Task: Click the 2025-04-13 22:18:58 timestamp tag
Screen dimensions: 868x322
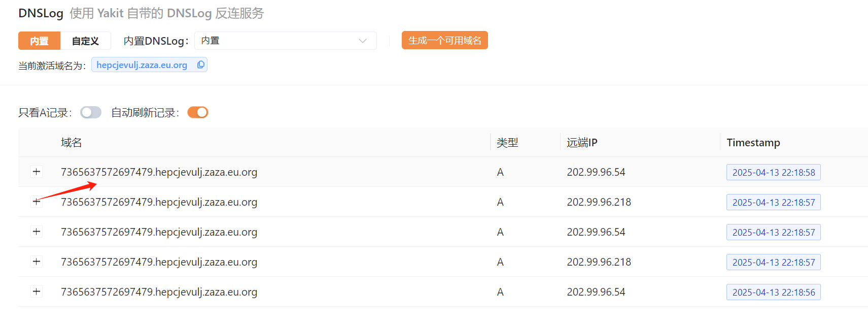Action: (x=773, y=172)
